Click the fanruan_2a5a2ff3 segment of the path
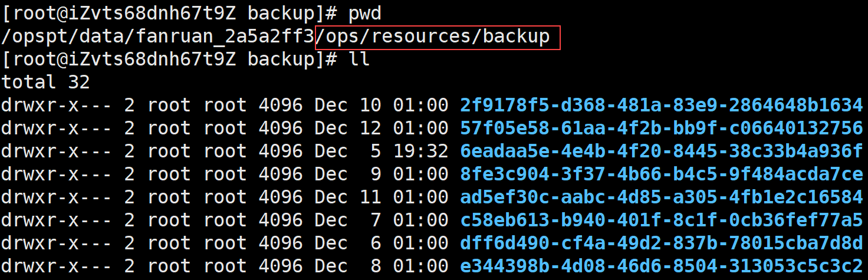This screenshot has height=280, width=868. coord(225,37)
